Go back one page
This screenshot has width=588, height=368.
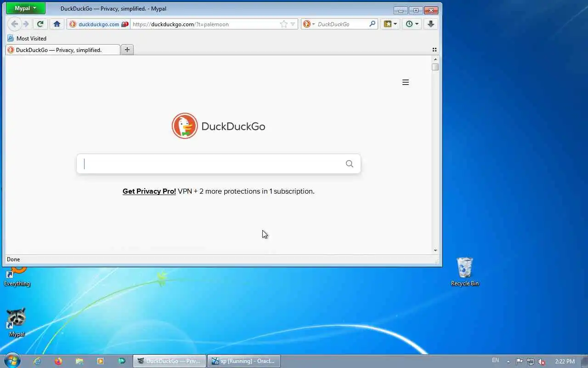click(x=14, y=24)
